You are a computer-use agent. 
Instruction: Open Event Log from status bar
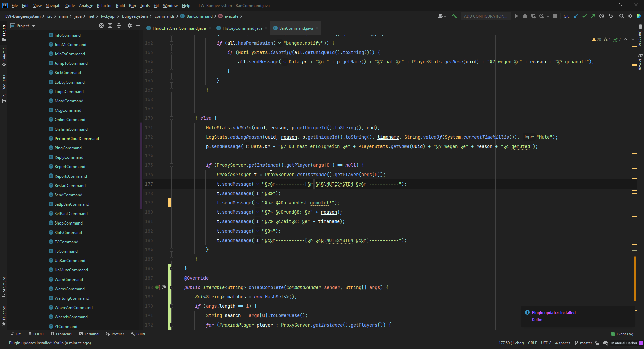622,334
